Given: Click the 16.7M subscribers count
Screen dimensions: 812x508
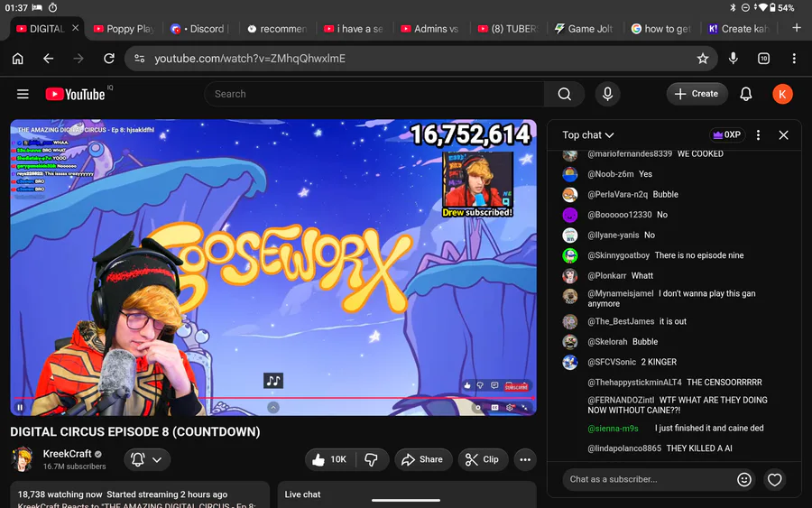Looking at the screenshot, I should (75, 466).
